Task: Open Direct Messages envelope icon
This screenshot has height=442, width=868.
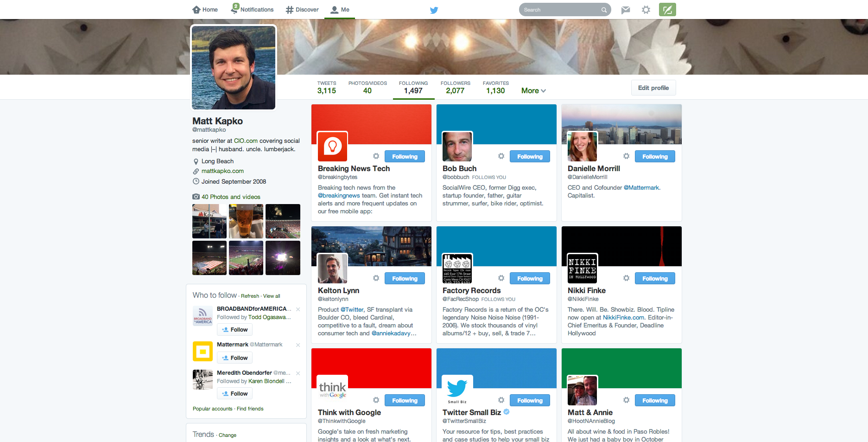Action: pos(626,10)
